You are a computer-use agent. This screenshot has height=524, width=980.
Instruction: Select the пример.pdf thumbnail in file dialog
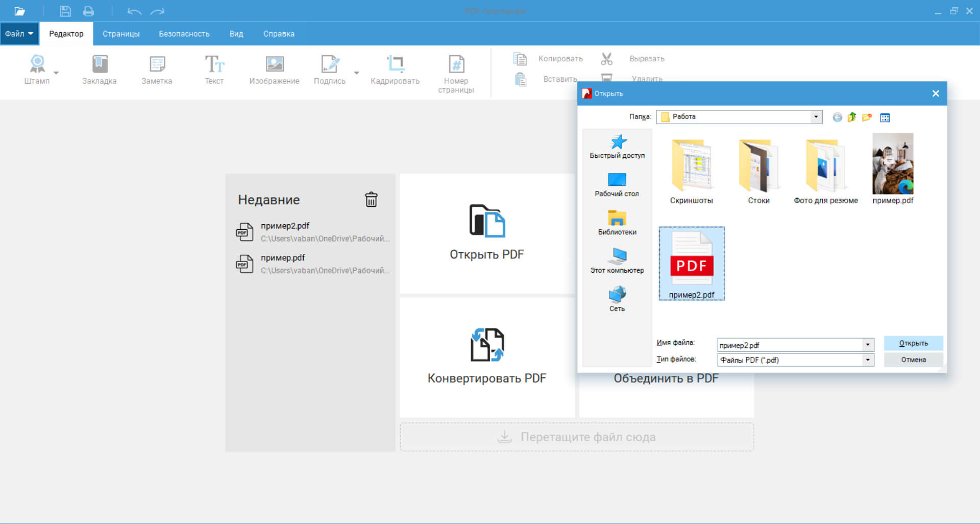(x=893, y=164)
